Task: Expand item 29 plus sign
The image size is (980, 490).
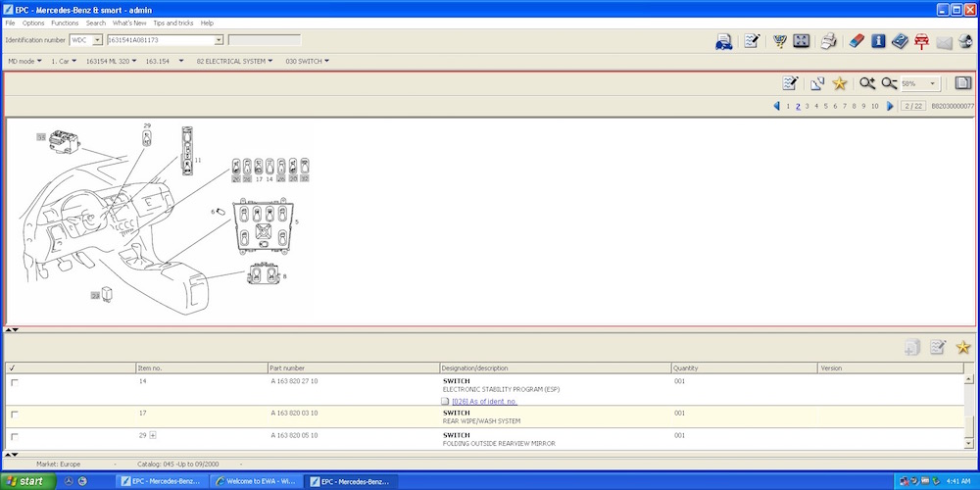Action: 153,435
